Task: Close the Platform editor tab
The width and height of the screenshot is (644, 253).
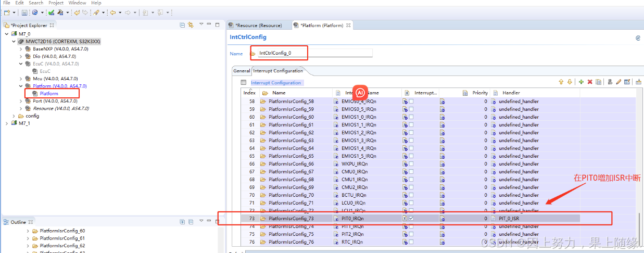Action: tap(348, 25)
